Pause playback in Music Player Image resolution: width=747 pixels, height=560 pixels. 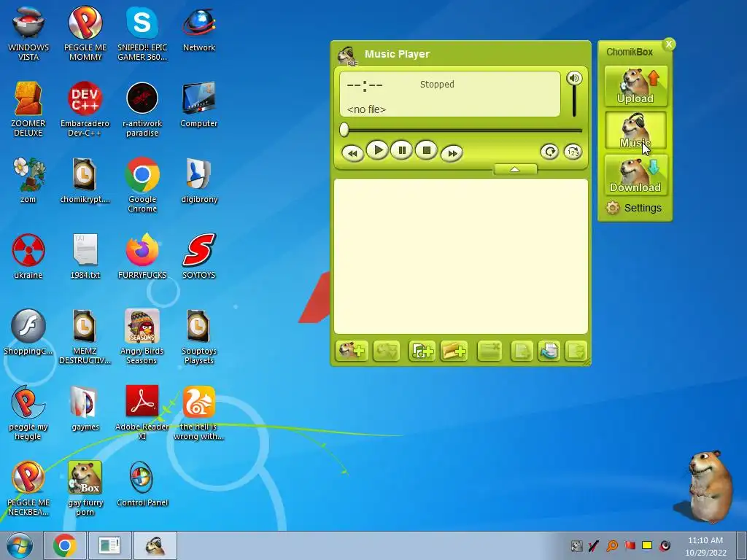point(402,150)
